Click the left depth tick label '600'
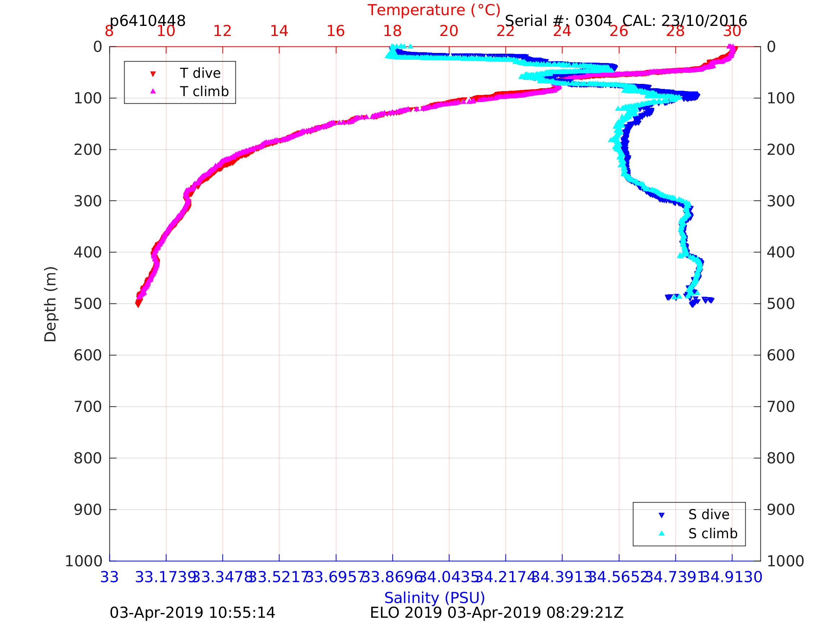840x630 pixels. click(x=88, y=356)
